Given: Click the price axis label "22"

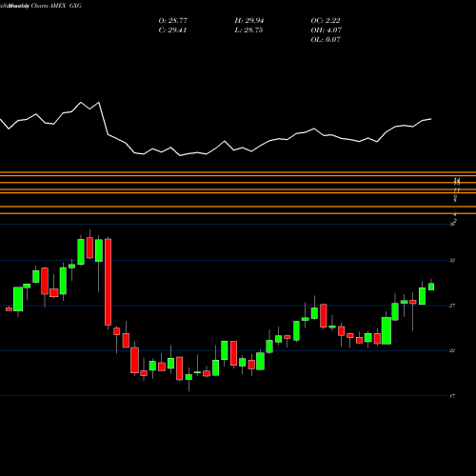Looking at the screenshot, I should (x=452, y=350).
